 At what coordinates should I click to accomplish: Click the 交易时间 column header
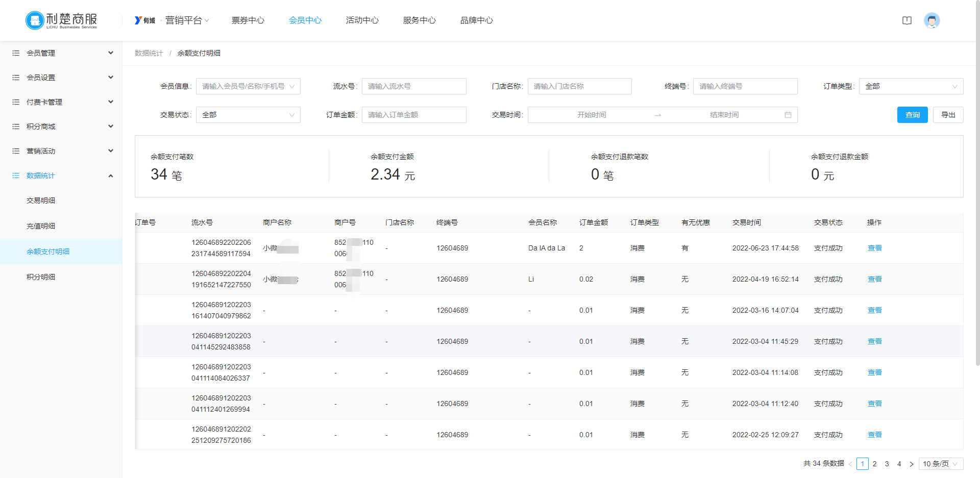747,222
